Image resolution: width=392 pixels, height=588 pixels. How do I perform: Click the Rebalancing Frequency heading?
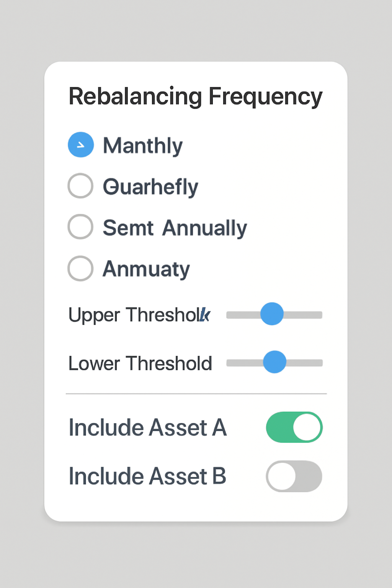pos(195,96)
